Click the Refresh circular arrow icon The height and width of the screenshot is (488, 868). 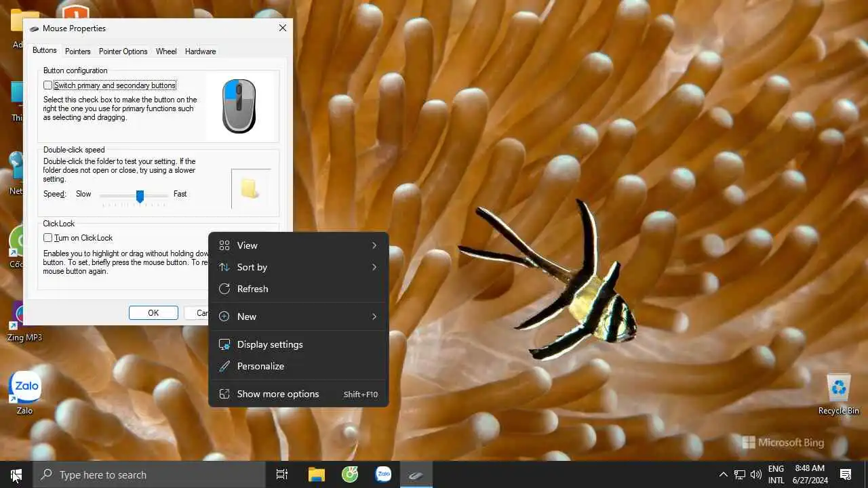(224, 289)
